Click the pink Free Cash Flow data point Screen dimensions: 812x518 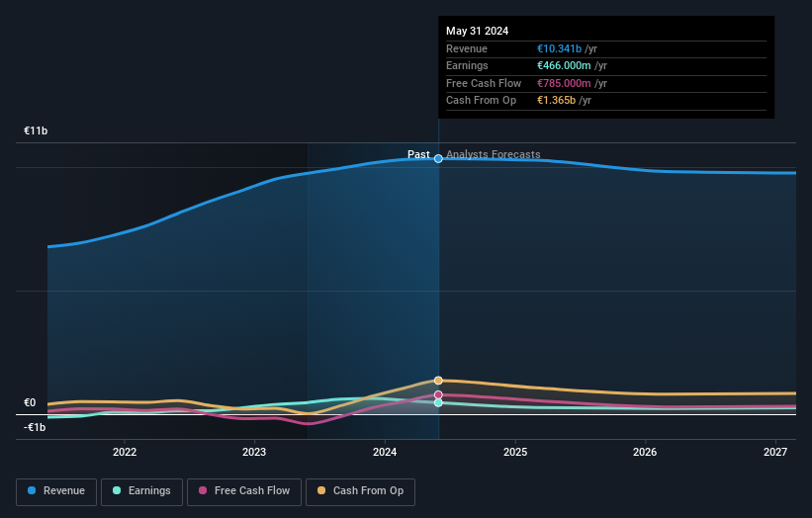tap(438, 394)
